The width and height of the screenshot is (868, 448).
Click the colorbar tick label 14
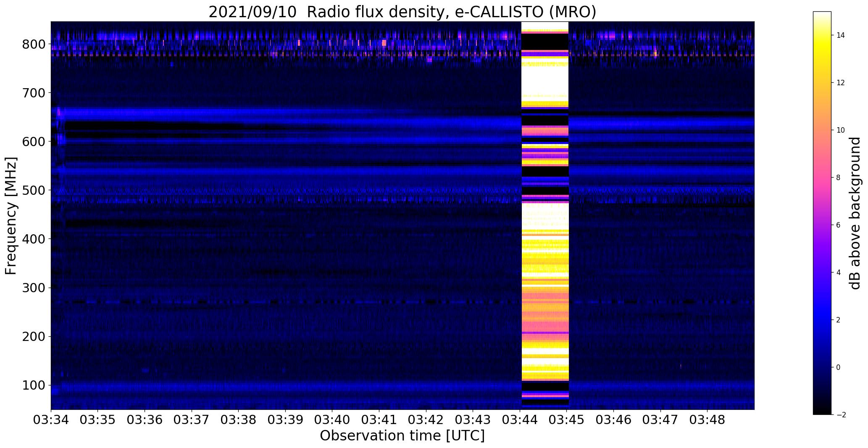point(841,35)
